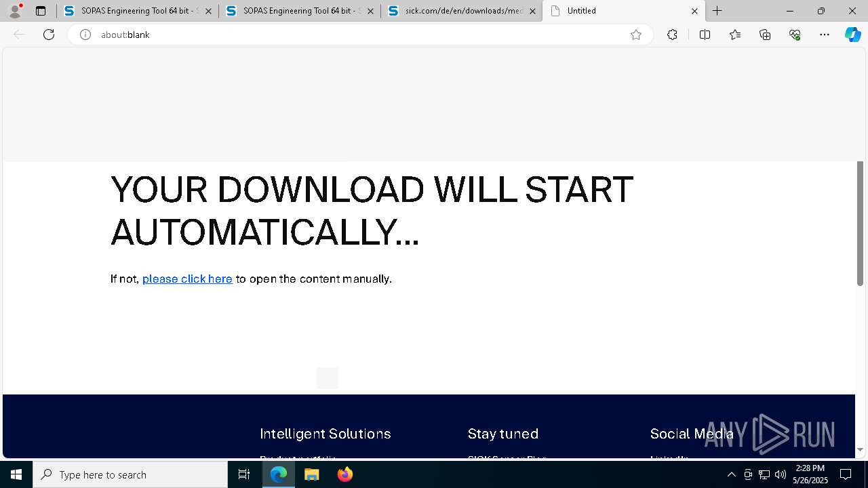The image size is (868, 488).
Task: Click the 'please click here' download link
Action: [x=187, y=279]
